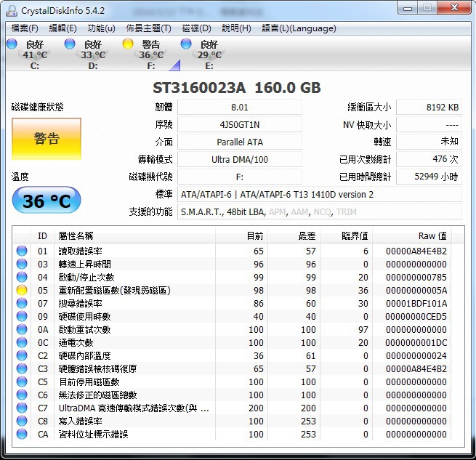
Task: Click status orb for attribute C2 硬碟內部溫度
Action: tap(22, 355)
